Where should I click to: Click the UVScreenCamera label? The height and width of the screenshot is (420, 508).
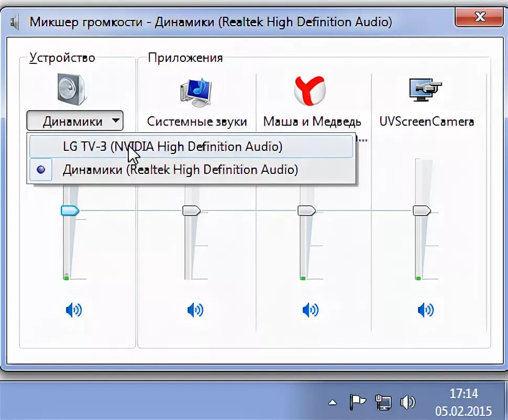pyautogui.click(x=427, y=121)
